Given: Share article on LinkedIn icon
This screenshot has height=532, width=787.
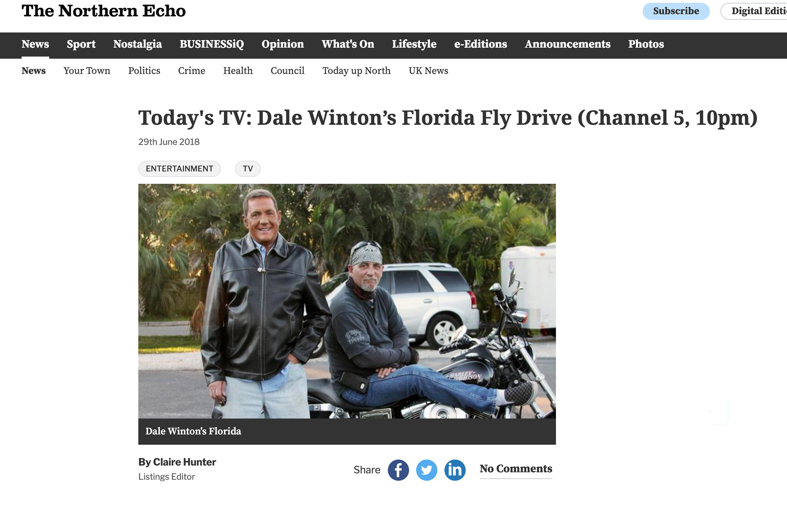Looking at the screenshot, I should (x=455, y=470).
